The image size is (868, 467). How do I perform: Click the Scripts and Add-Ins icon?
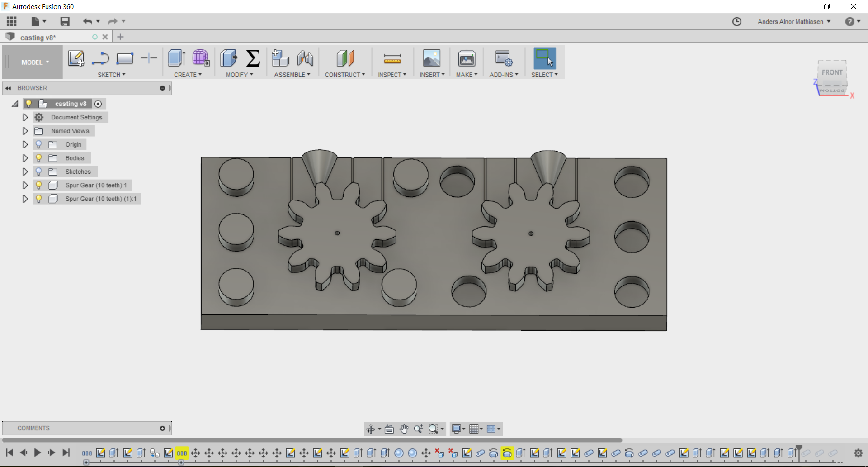coord(504,58)
